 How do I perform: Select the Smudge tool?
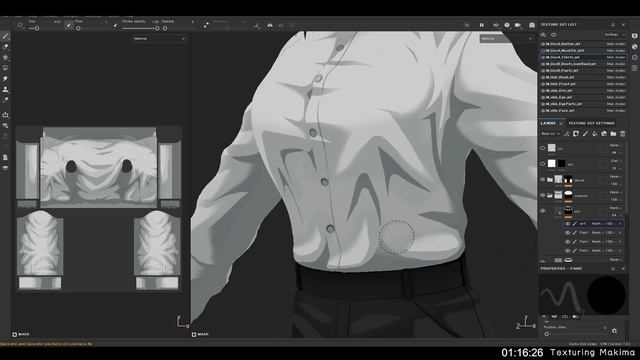click(x=5, y=78)
